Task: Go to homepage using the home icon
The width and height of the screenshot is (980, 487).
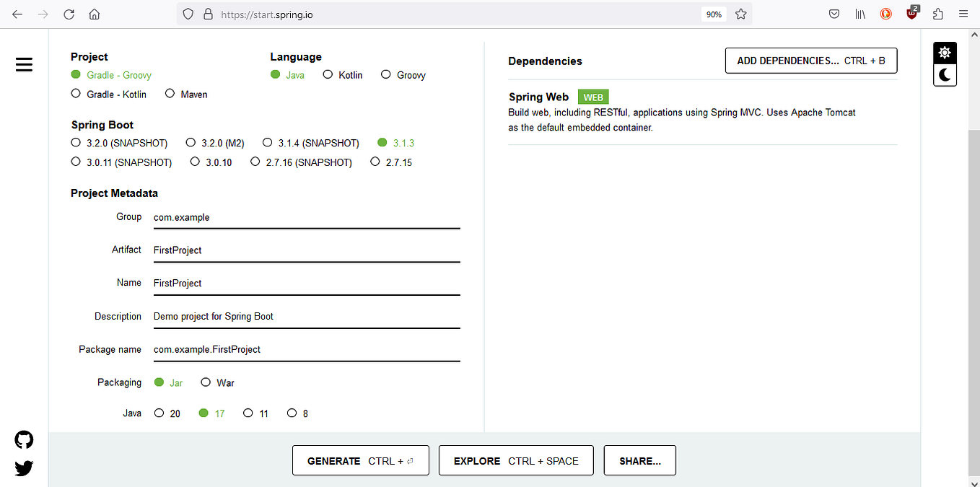Action: pos(95,14)
